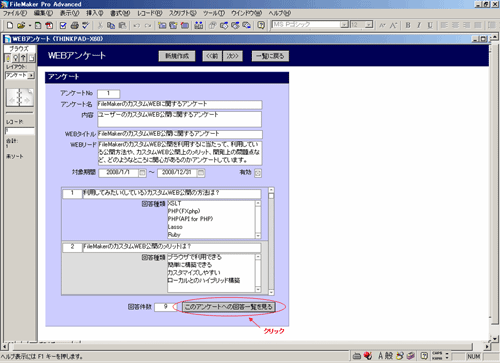Image resolution: width=500 pixels, height=363 pixels.
Task: Click the レコード number field in the sidebar
Action: [19, 131]
